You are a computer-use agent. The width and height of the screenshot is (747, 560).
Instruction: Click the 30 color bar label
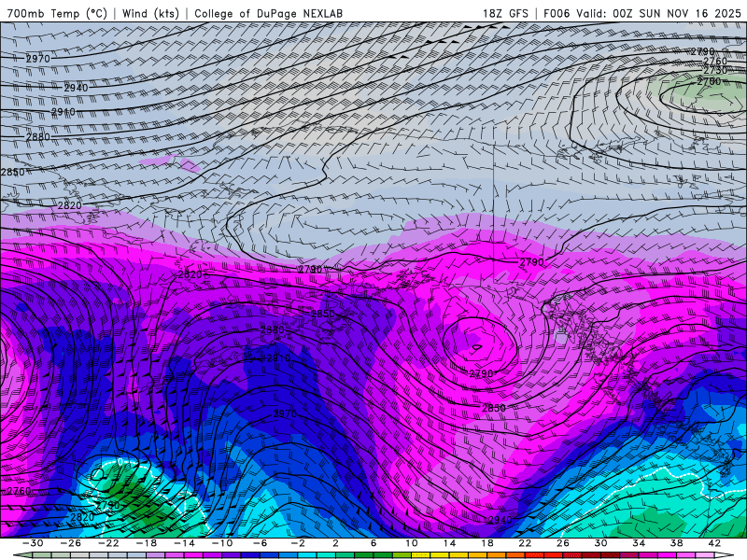pyautogui.click(x=600, y=543)
